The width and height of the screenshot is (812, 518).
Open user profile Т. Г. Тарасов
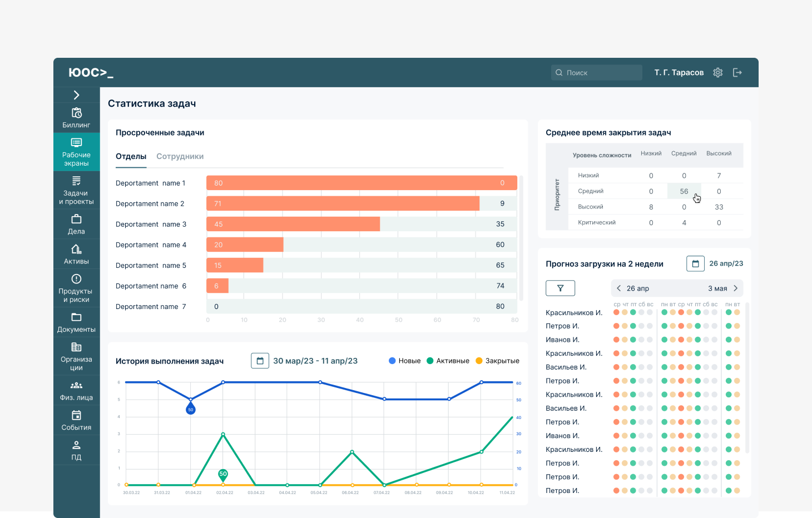click(x=679, y=73)
